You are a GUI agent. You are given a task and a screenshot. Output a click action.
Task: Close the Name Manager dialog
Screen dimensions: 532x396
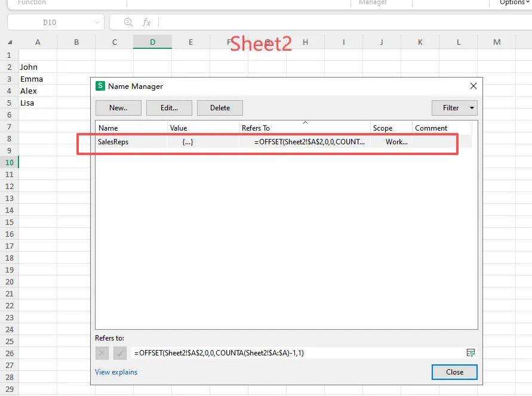454,372
